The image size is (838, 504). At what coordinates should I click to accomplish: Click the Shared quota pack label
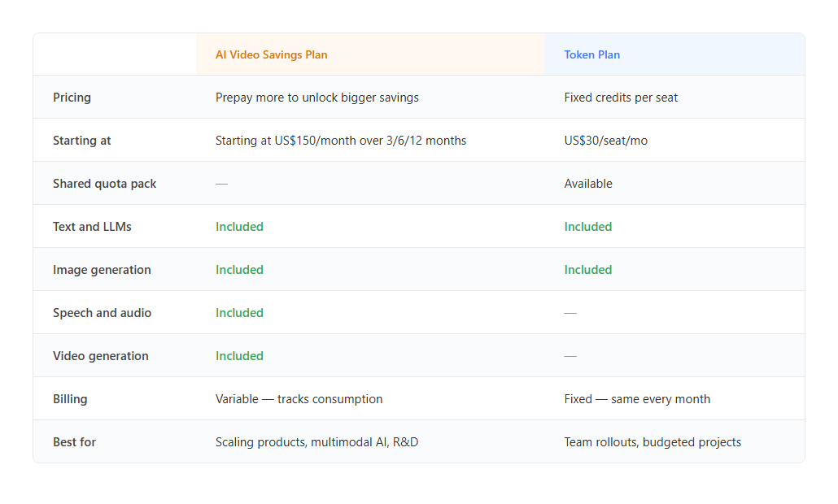(104, 184)
